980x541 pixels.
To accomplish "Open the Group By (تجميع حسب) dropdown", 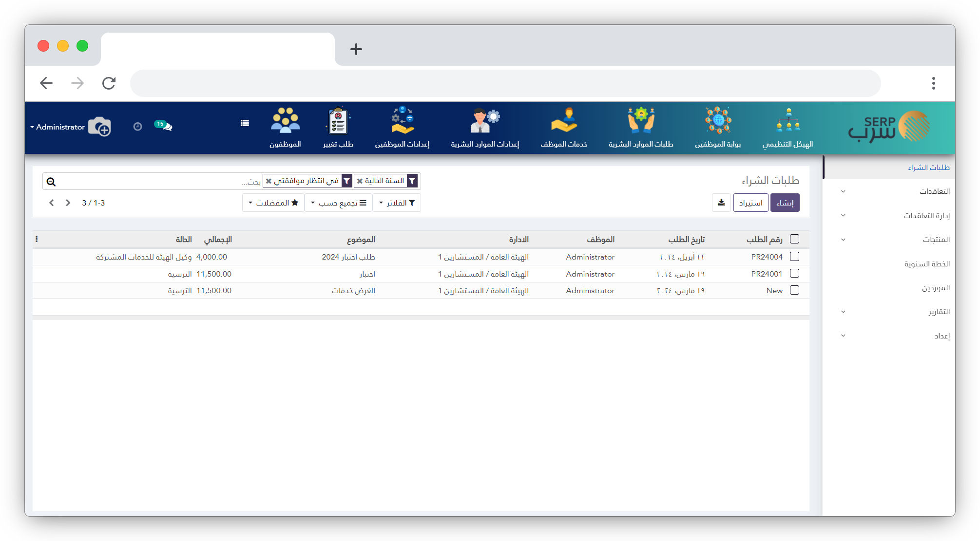I will pos(338,203).
